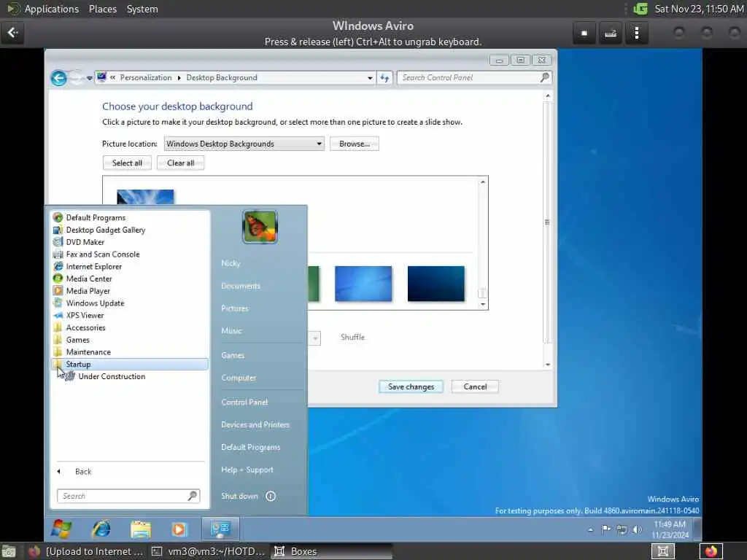Click the Start menu search magnifier icon
This screenshot has width=747, height=560.
coord(193,496)
